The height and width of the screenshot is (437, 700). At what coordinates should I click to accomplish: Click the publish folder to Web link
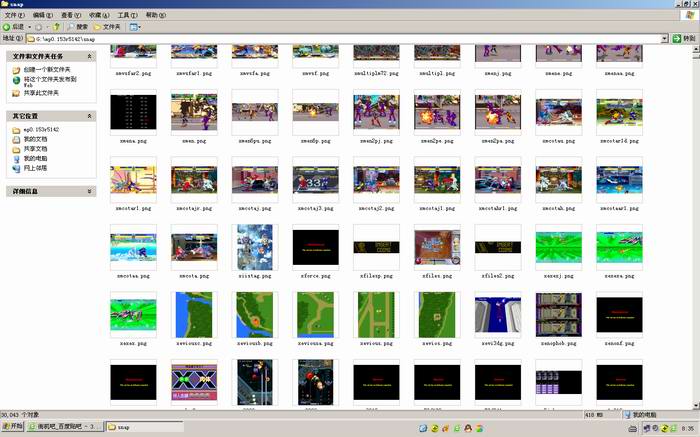50,81
